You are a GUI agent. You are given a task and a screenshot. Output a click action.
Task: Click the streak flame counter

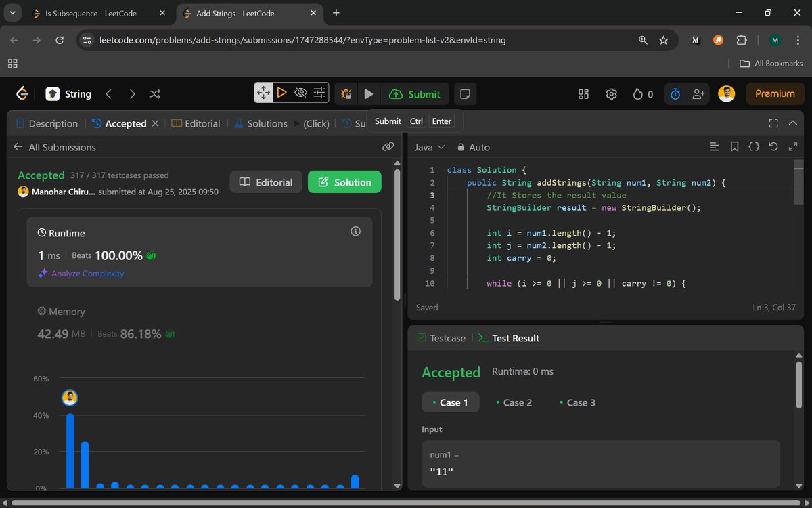pyautogui.click(x=643, y=94)
